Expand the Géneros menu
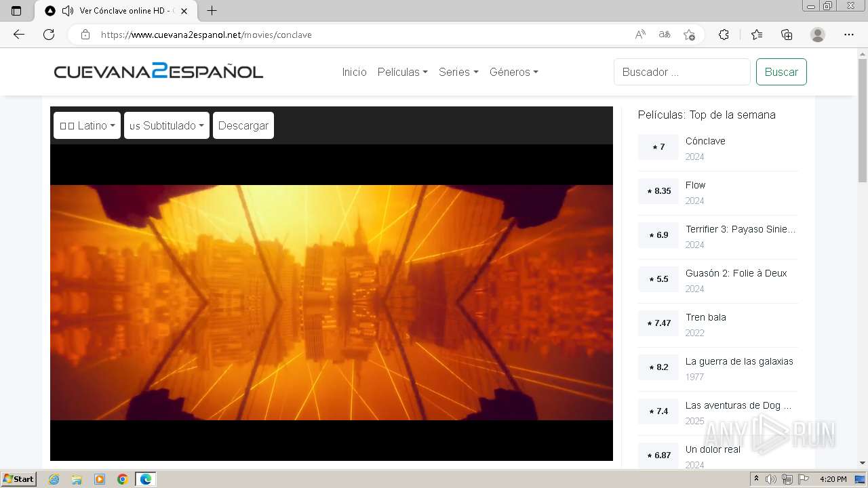 coord(513,72)
